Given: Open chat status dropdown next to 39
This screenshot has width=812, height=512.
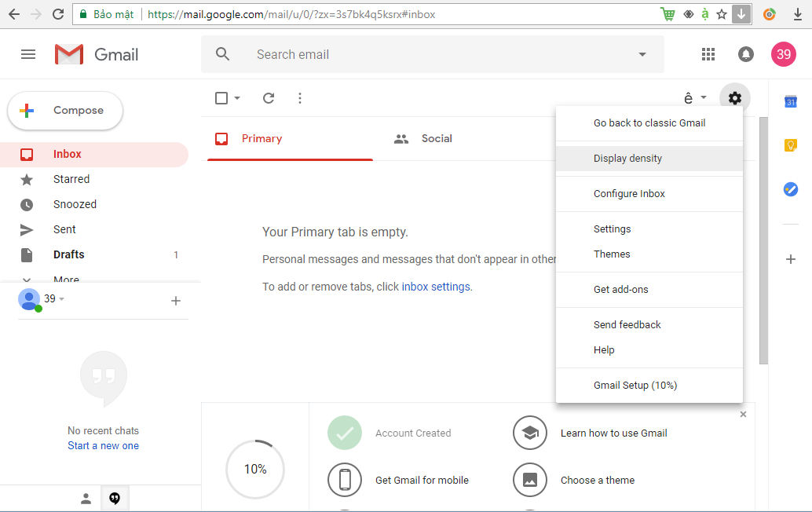Looking at the screenshot, I should click(61, 299).
